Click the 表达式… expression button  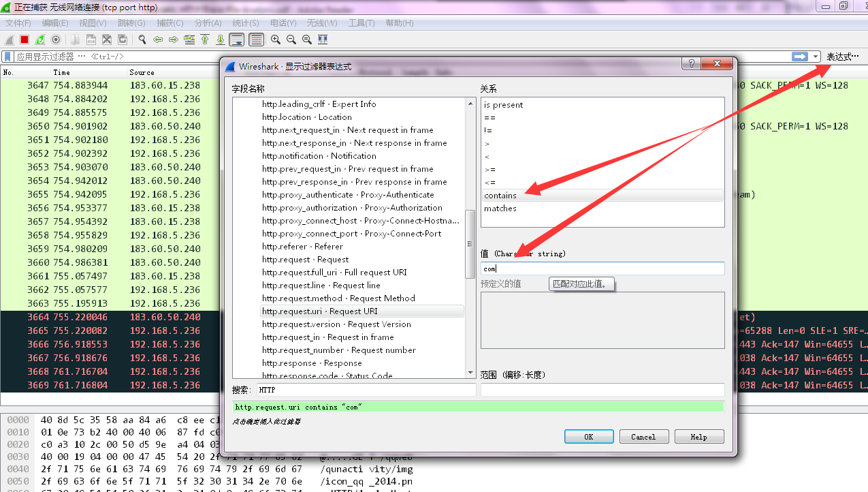(843, 57)
